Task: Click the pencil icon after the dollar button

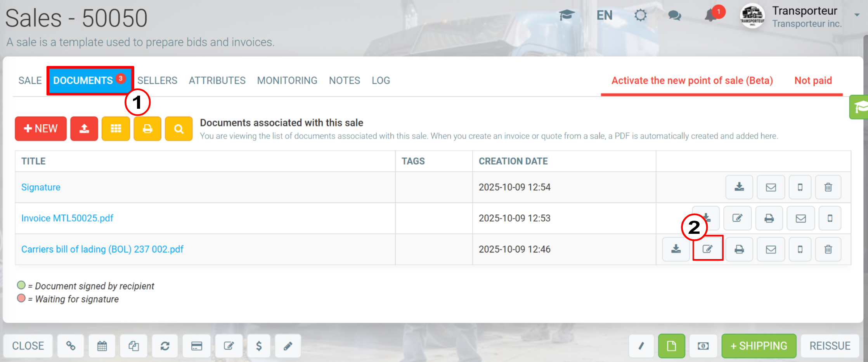Action: click(x=288, y=346)
